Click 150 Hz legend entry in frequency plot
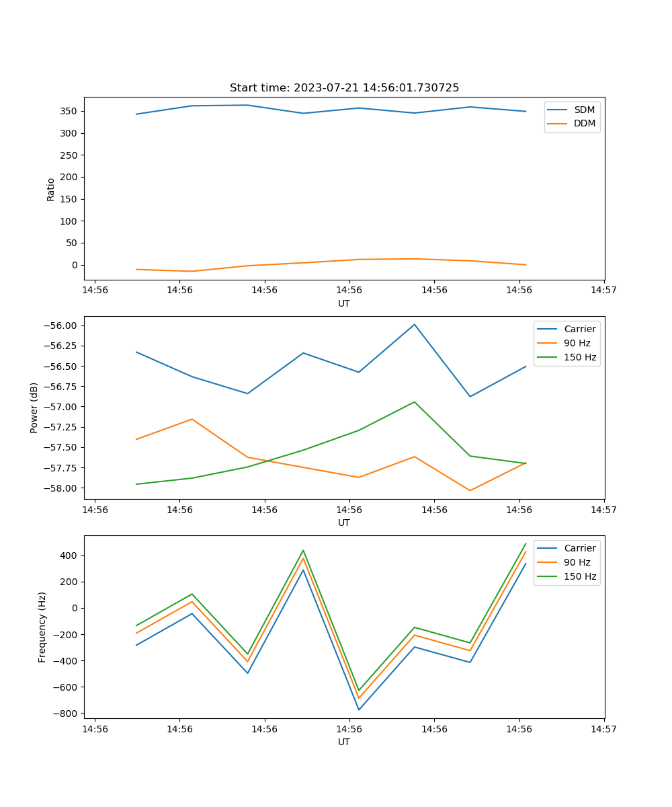Image resolution: width=672 pixels, height=807 pixels. coord(579,576)
